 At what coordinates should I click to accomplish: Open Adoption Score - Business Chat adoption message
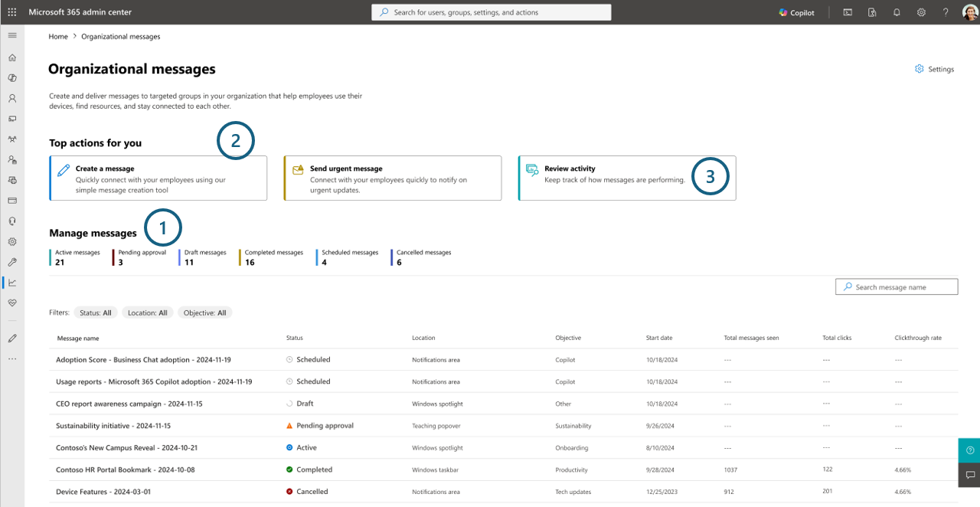click(143, 359)
